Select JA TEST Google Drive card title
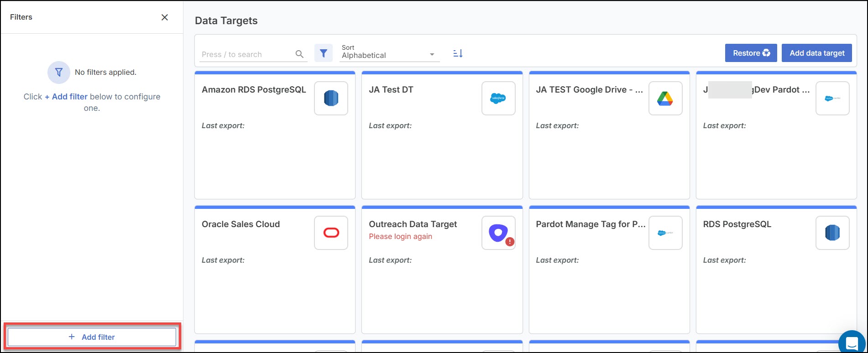 click(590, 90)
